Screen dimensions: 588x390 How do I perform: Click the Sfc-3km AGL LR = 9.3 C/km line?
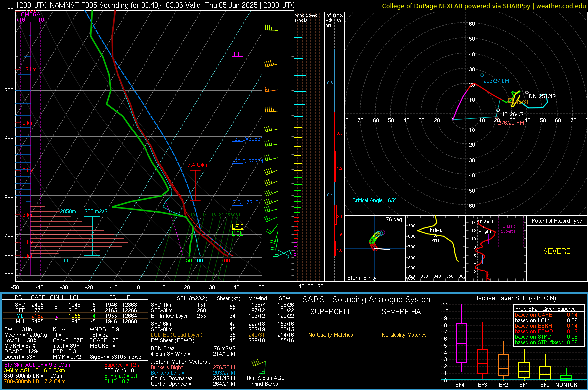pyautogui.click(x=37, y=365)
